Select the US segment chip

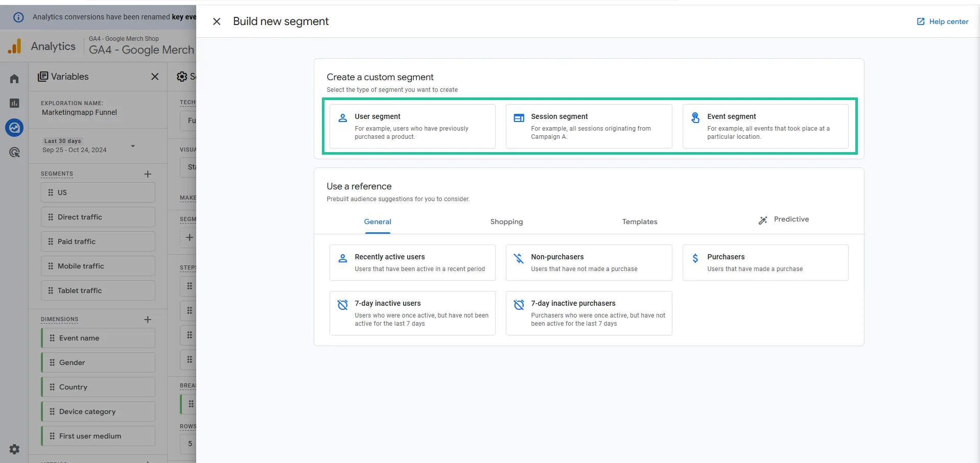pos(98,192)
